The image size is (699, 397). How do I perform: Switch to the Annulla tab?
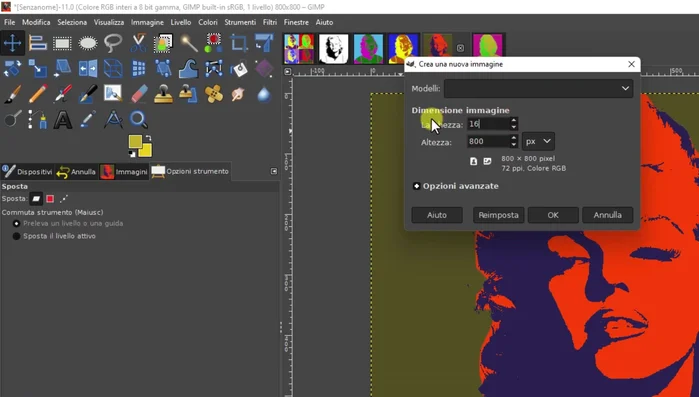pyautogui.click(x=76, y=172)
